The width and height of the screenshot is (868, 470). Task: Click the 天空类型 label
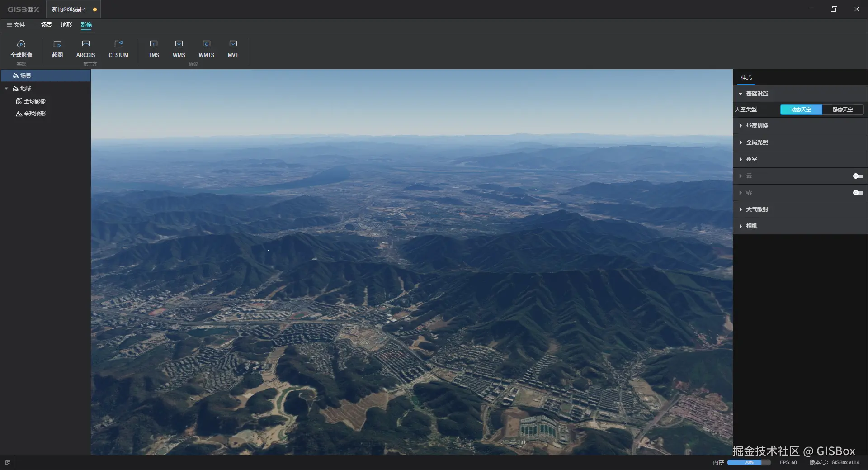click(745, 109)
